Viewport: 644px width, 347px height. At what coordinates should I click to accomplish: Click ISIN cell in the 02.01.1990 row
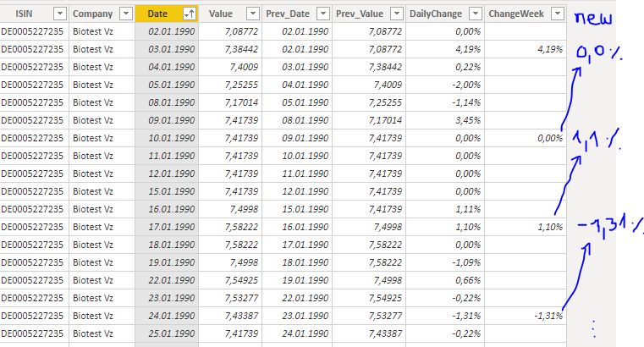tap(35, 31)
